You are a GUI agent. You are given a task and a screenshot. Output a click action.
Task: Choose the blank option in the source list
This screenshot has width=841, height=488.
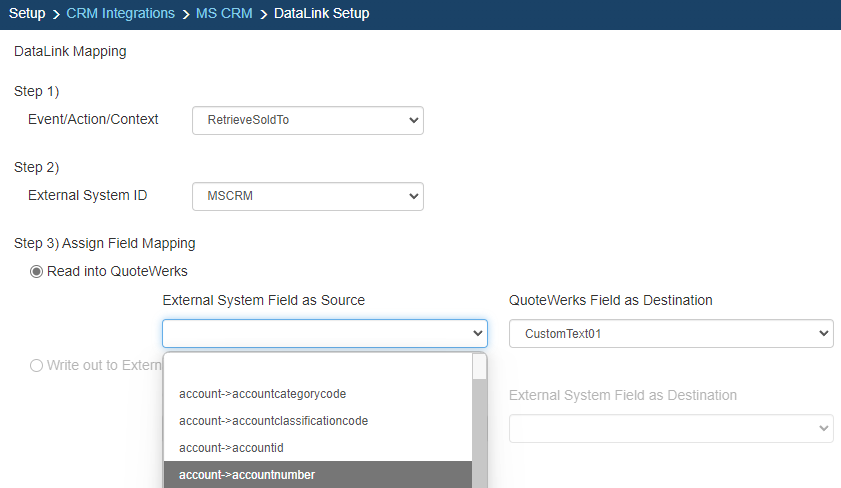(x=317, y=367)
